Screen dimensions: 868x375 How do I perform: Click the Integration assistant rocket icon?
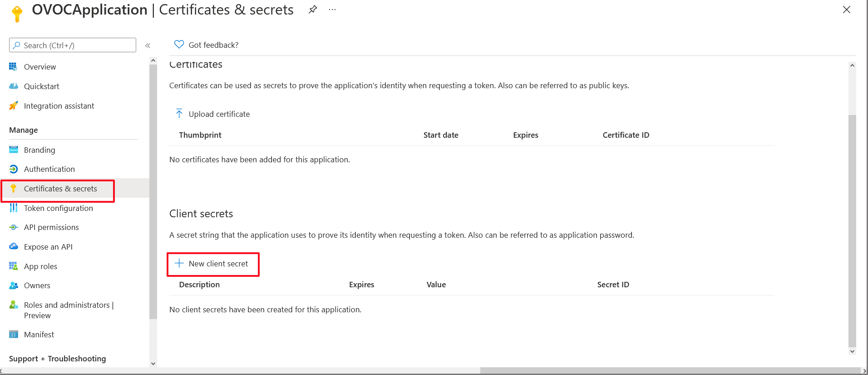(x=14, y=106)
